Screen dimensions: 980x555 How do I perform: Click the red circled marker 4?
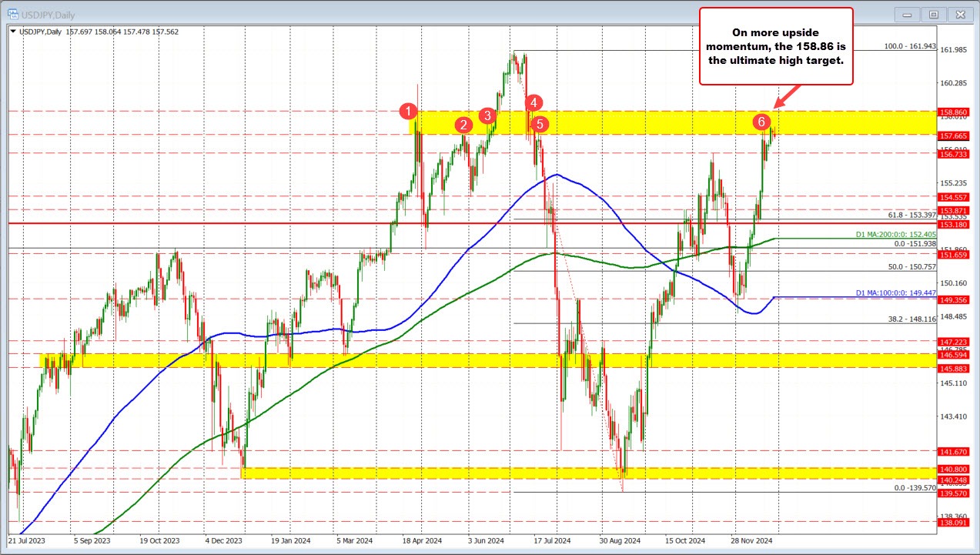[533, 101]
